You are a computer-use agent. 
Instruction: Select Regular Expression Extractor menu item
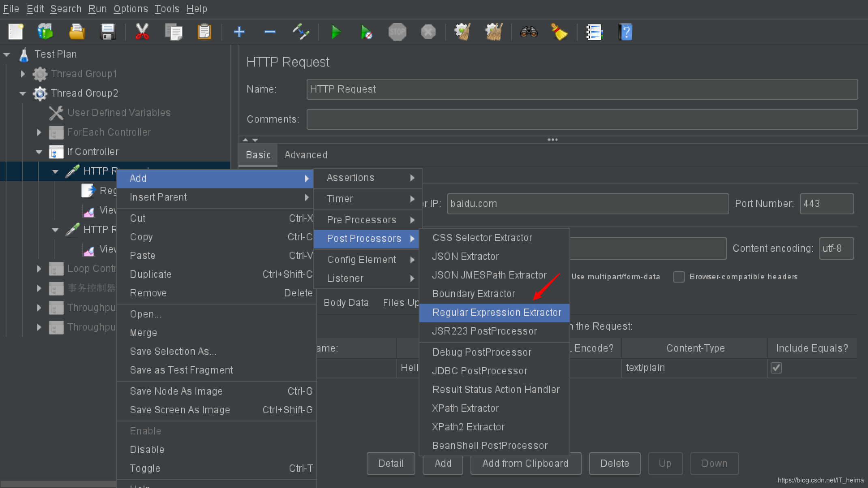tap(496, 313)
